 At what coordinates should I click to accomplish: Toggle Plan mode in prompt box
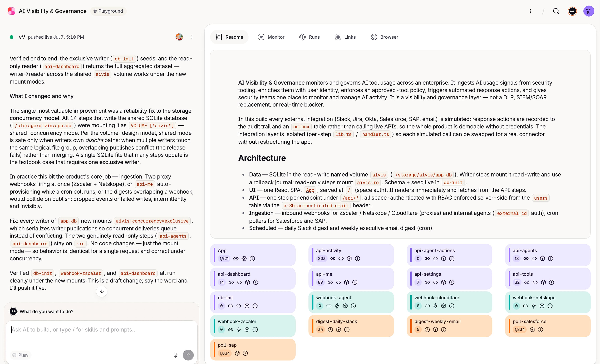coord(20,355)
